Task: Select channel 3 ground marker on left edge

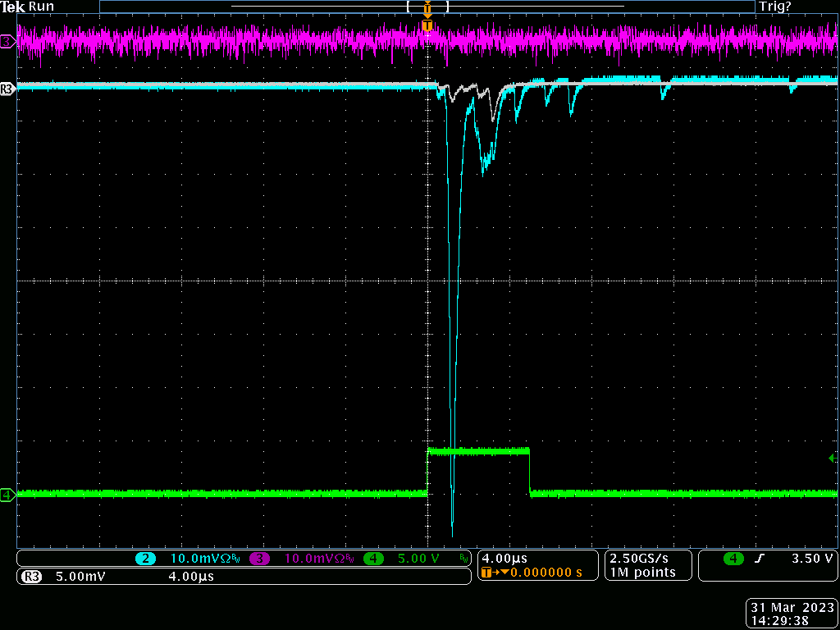Action: pyautogui.click(x=7, y=41)
